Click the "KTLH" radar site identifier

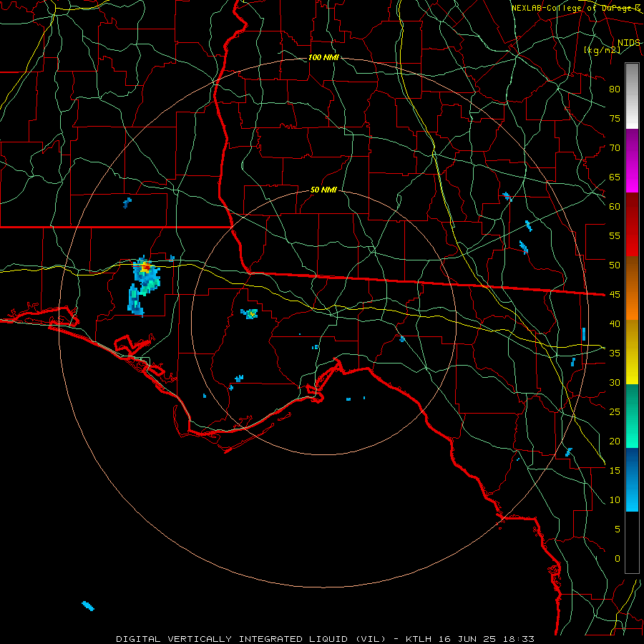click(x=419, y=639)
